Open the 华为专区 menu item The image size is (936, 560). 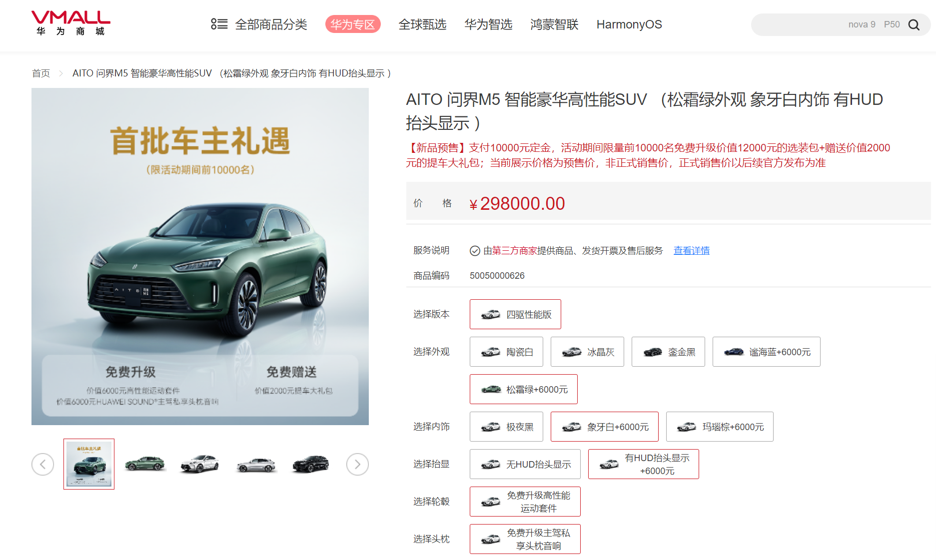tap(353, 24)
